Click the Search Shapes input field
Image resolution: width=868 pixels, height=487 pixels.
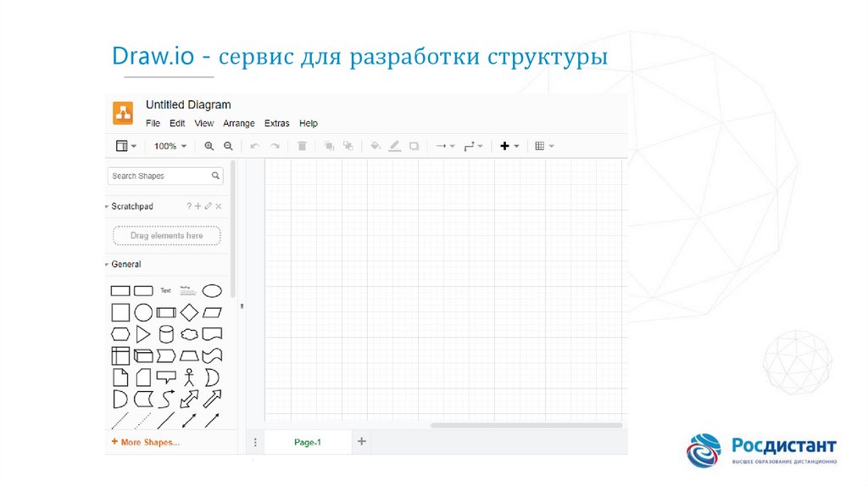[x=159, y=176]
